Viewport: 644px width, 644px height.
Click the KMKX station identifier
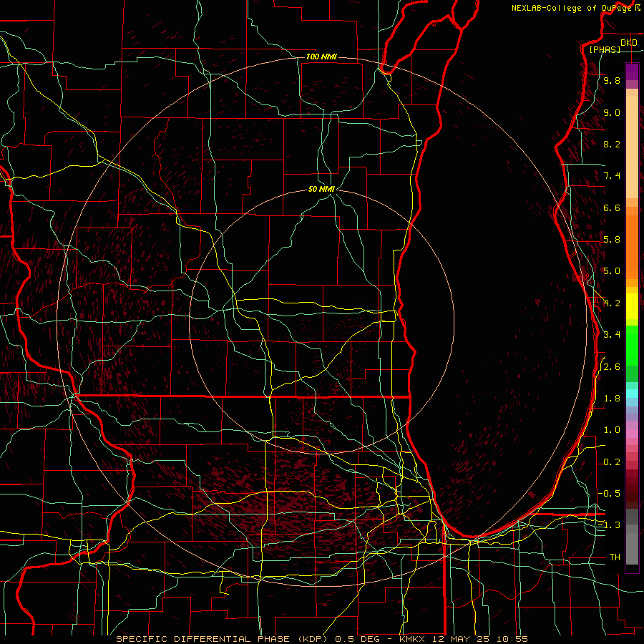click(x=411, y=639)
